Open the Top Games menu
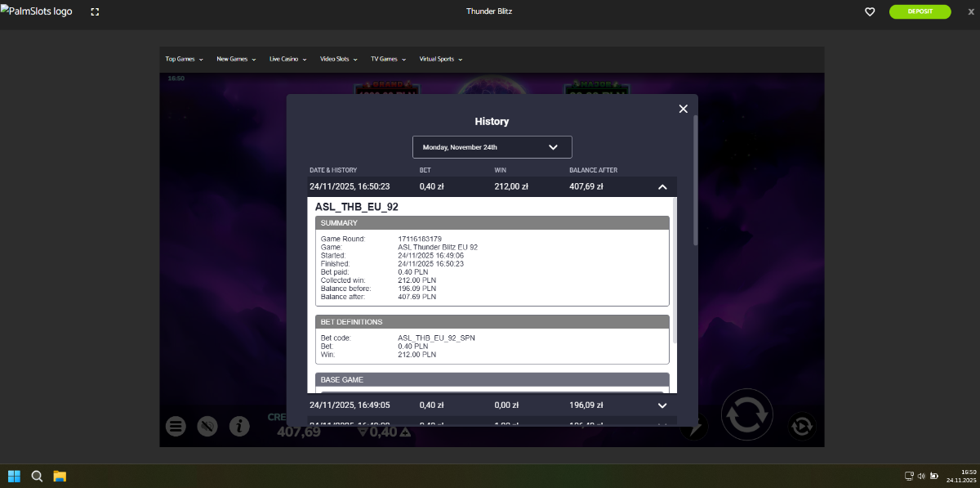 tap(184, 59)
